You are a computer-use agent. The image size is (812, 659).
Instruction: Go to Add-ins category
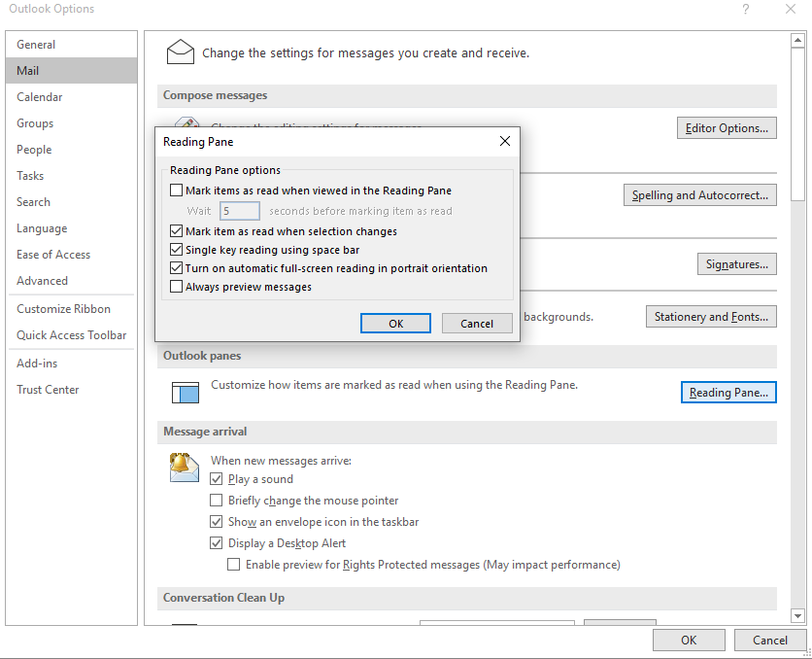pos(72,364)
